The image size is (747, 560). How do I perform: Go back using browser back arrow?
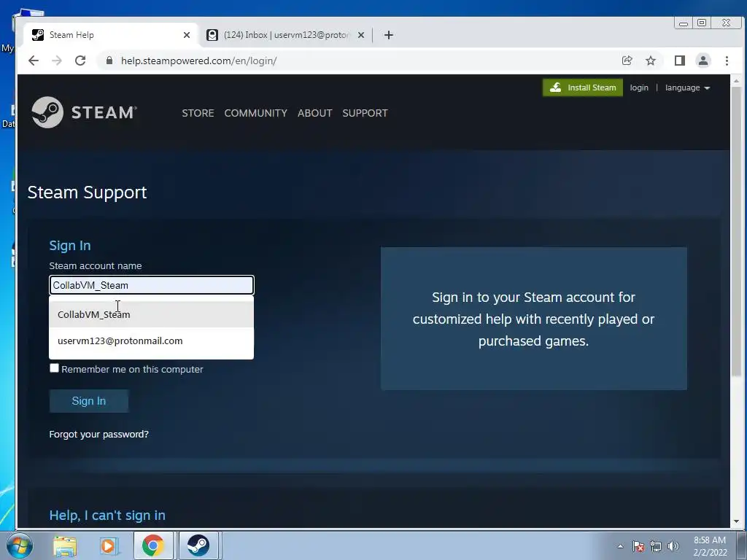34,61
